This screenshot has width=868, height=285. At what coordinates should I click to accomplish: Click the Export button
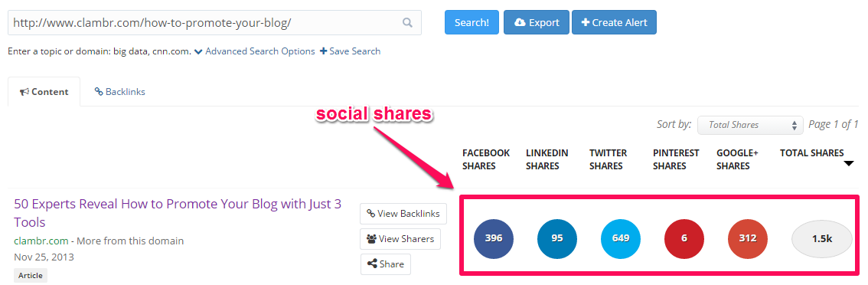coord(537,23)
